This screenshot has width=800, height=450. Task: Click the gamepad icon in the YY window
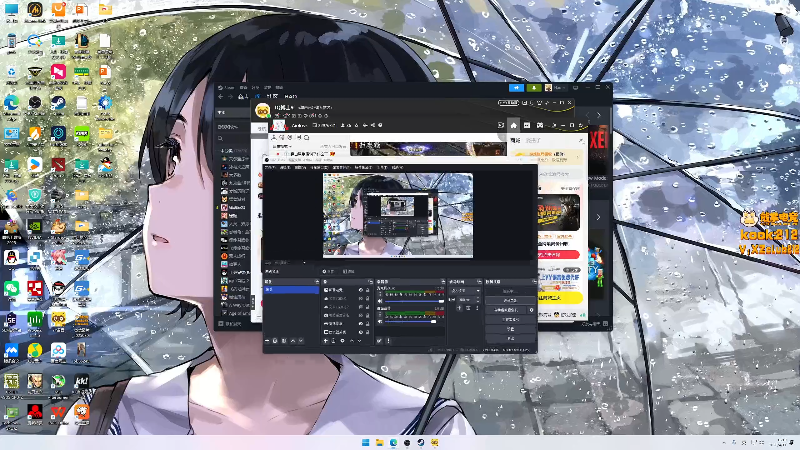point(540,126)
